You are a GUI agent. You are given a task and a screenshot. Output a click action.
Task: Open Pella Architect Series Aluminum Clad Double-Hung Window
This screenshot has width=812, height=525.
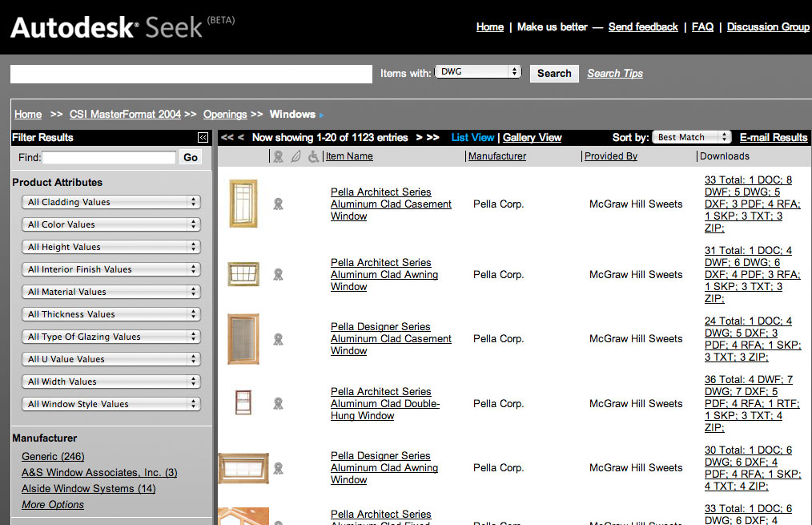coord(384,403)
